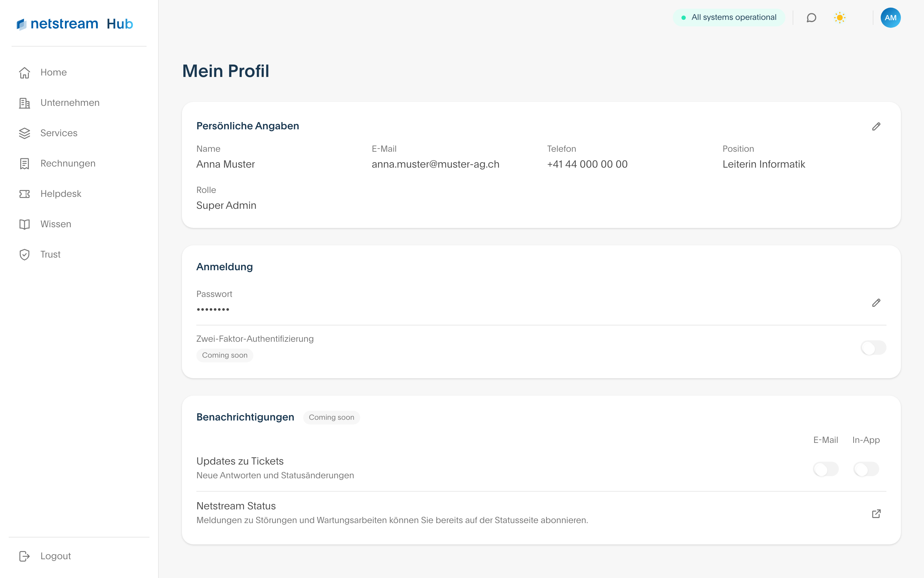Screen dimensions: 924x578
Task: Go to Home in sidebar
Action: [x=53, y=72]
